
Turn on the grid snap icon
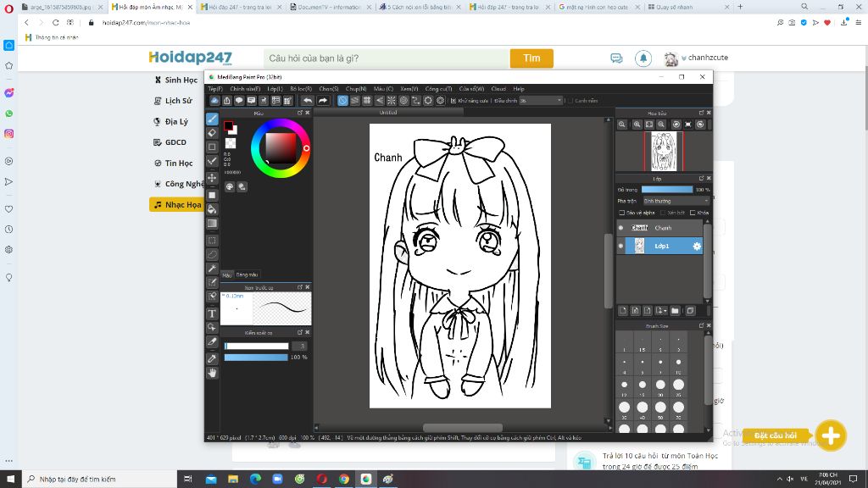(x=367, y=101)
